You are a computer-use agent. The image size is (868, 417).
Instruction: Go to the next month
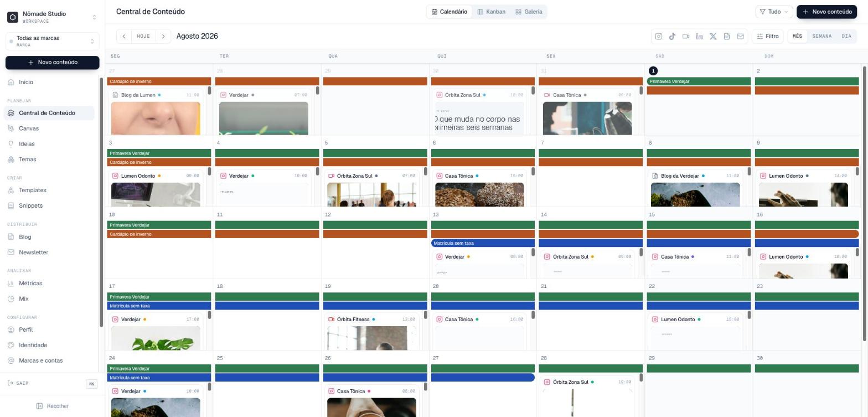[x=163, y=37]
